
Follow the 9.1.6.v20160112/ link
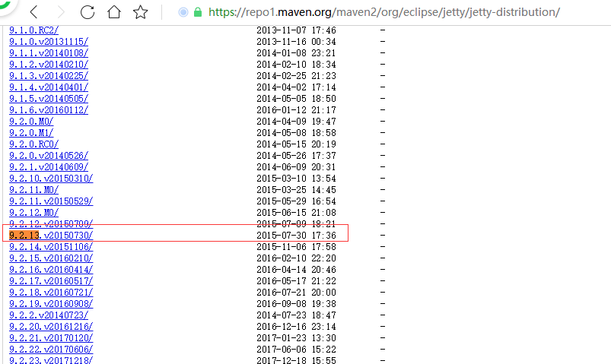(49, 109)
